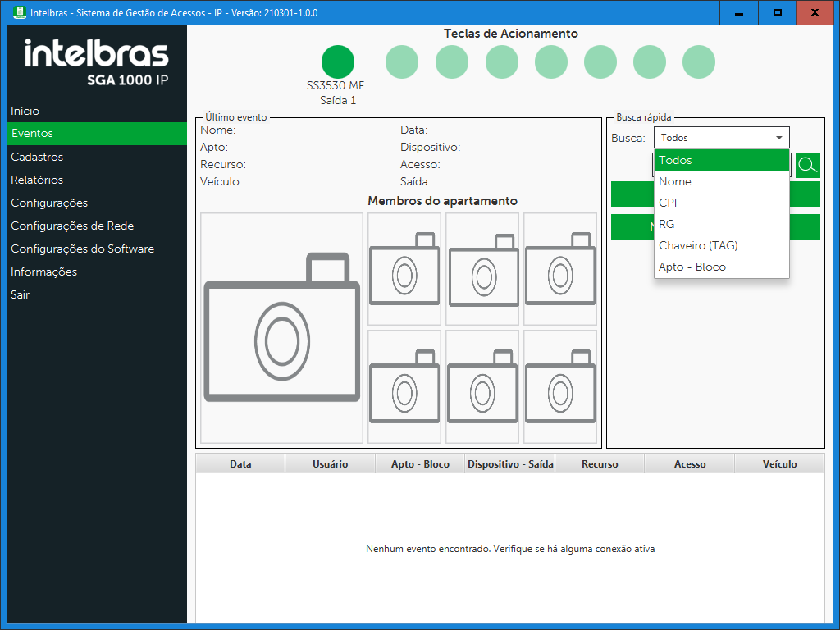
Task: Open the Cadastros menu in sidebar
Action: point(37,157)
